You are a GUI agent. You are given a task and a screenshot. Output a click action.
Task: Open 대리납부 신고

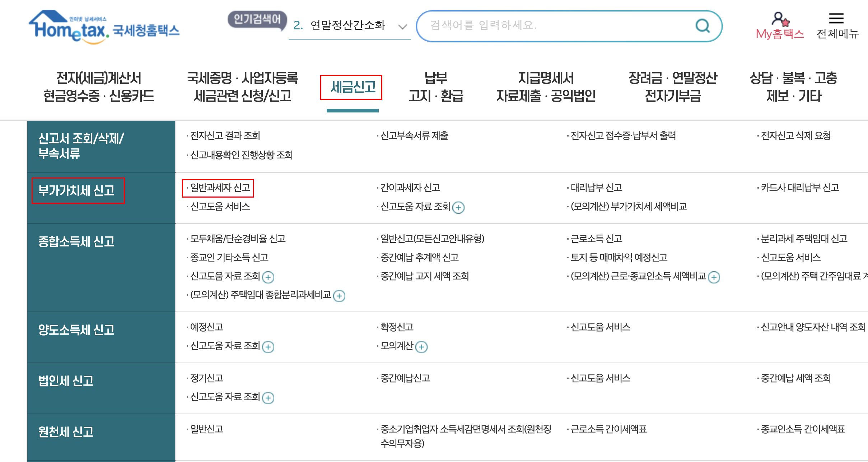[x=596, y=187]
